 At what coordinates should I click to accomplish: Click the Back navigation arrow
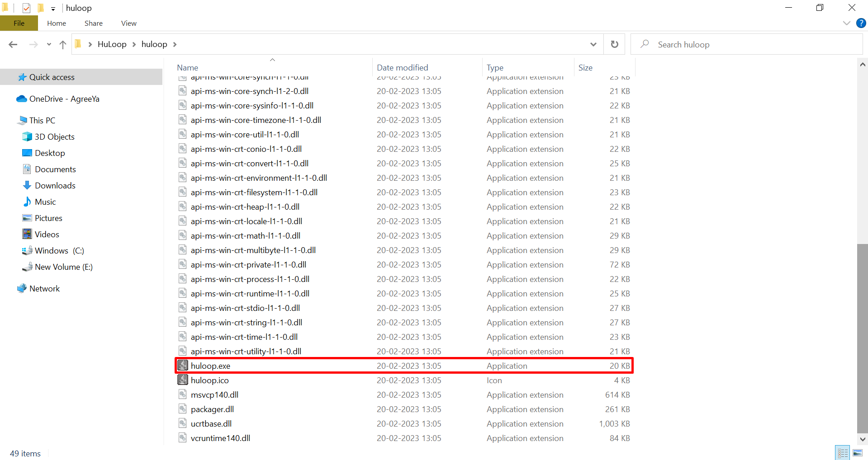click(x=13, y=44)
